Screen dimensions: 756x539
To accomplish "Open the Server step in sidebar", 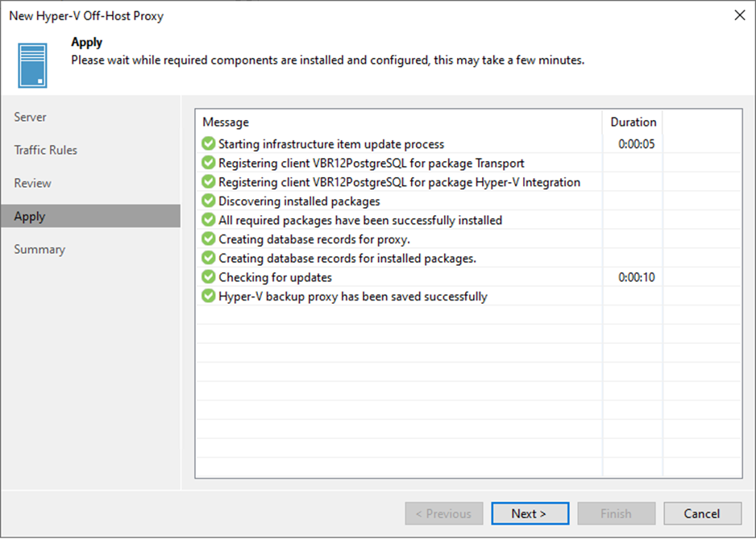I will coord(30,117).
